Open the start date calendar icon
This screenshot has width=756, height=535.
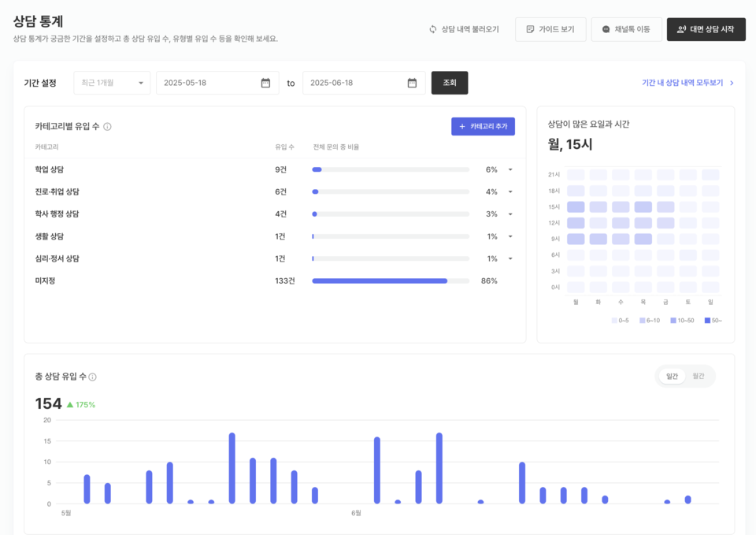[x=265, y=83]
